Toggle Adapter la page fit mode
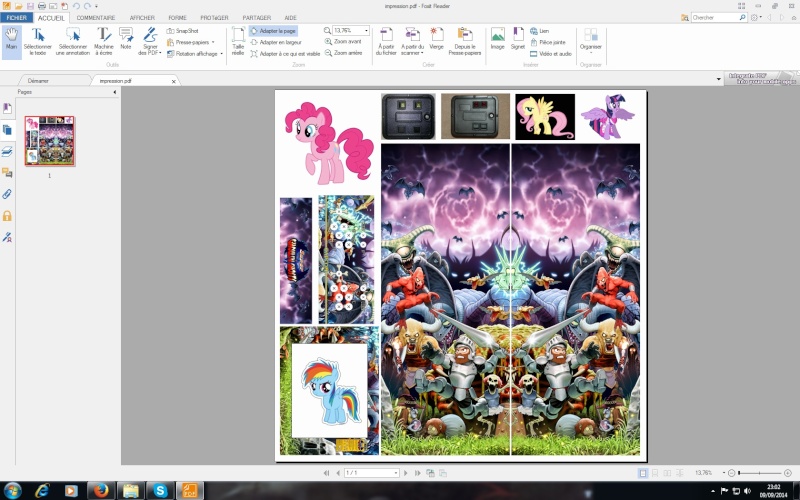This screenshot has width=800, height=500. [x=273, y=31]
